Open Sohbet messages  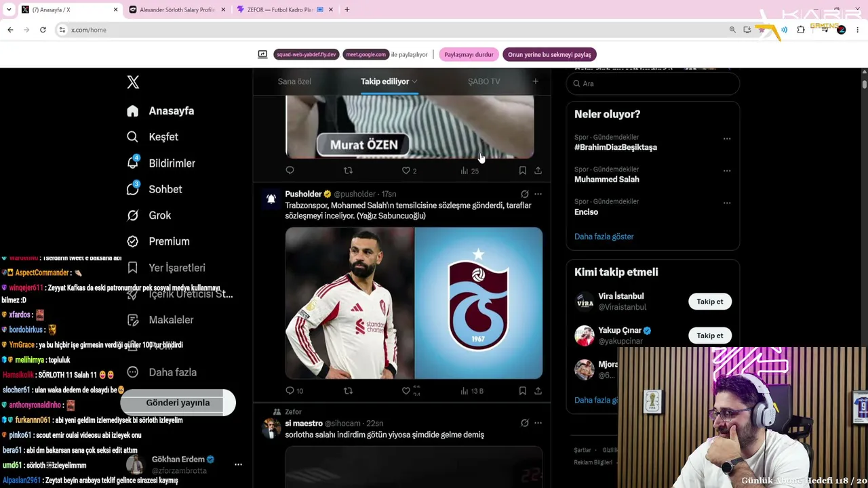[154, 189]
